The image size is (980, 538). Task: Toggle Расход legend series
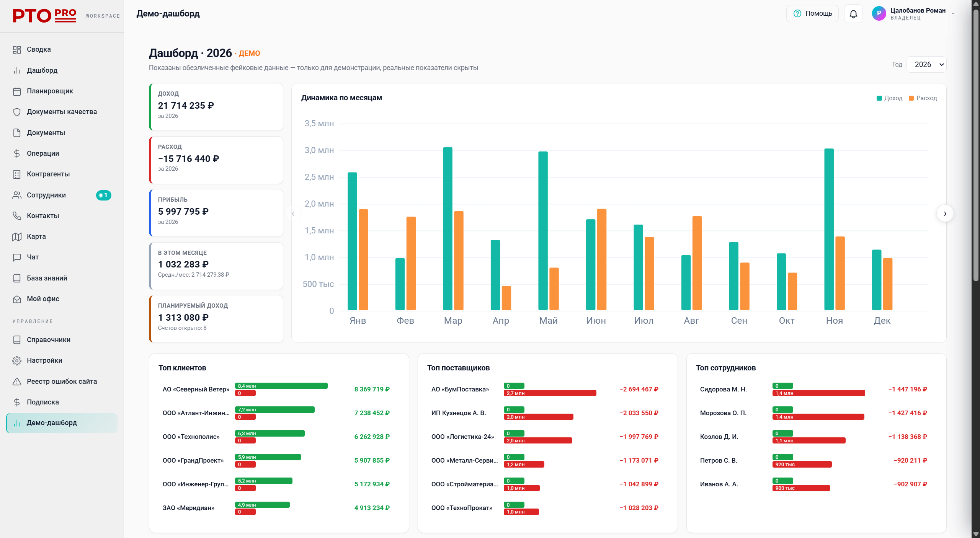tap(923, 98)
